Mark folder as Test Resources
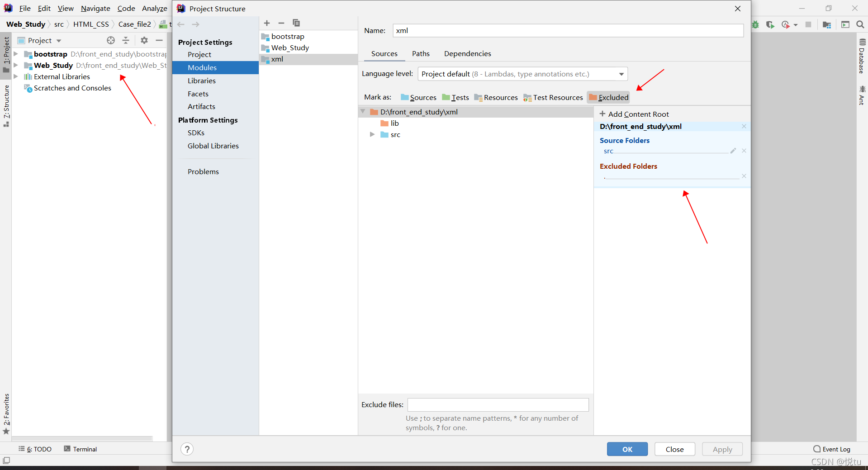This screenshot has width=868, height=470. pos(553,97)
